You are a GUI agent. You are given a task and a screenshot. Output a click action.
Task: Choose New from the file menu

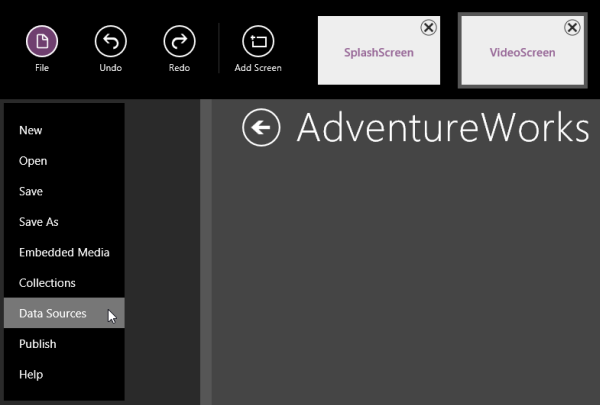[64, 130]
